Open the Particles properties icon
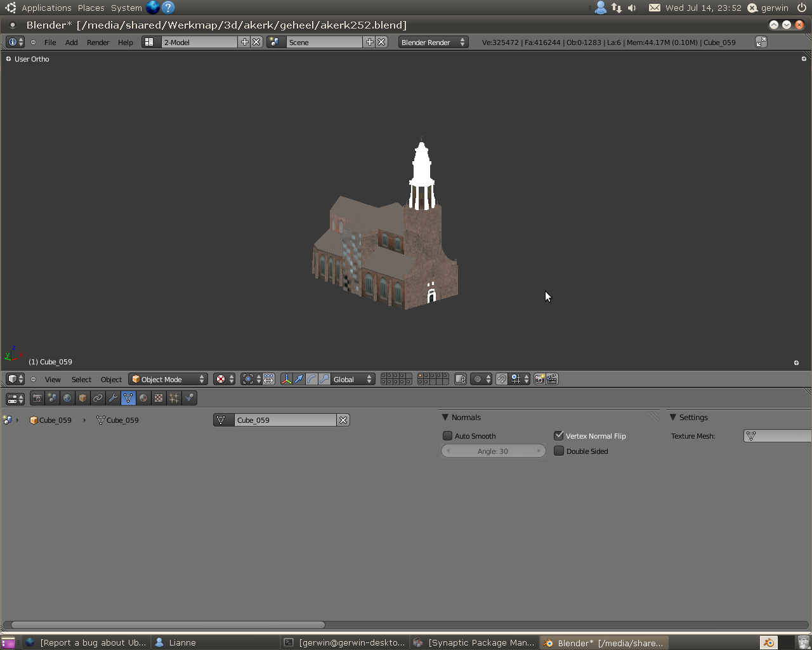This screenshot has width=812, height=650. (x=174, y=398)
